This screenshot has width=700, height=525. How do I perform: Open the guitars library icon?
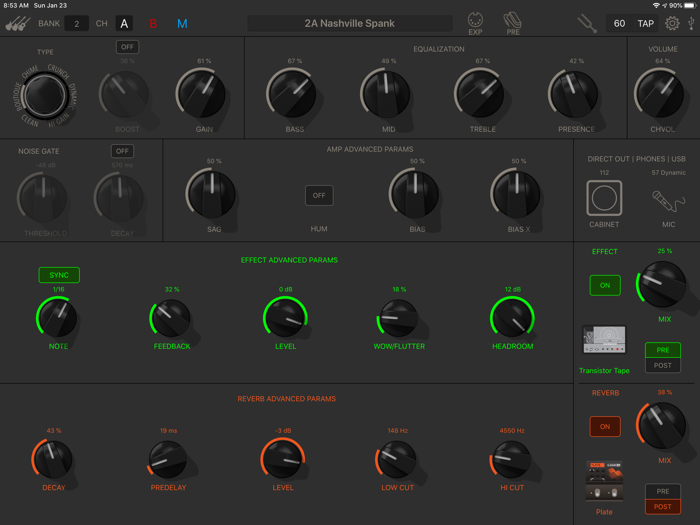18,23
